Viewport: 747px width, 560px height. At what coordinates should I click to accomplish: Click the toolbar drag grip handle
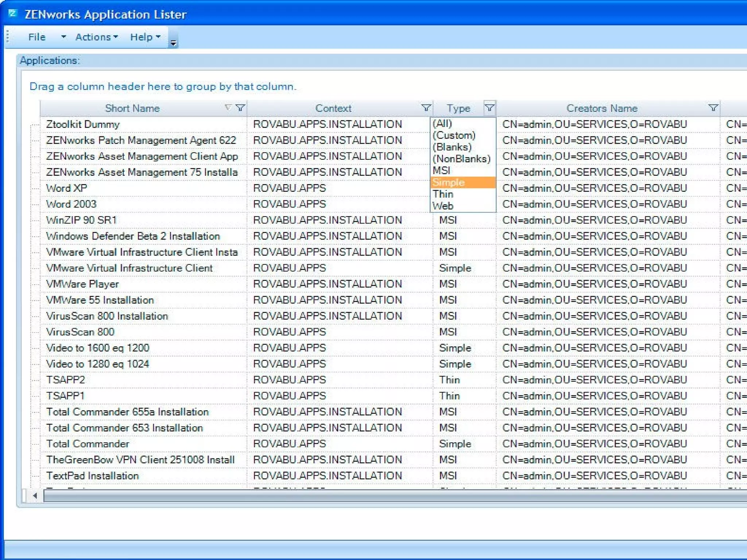click(8, 37)
